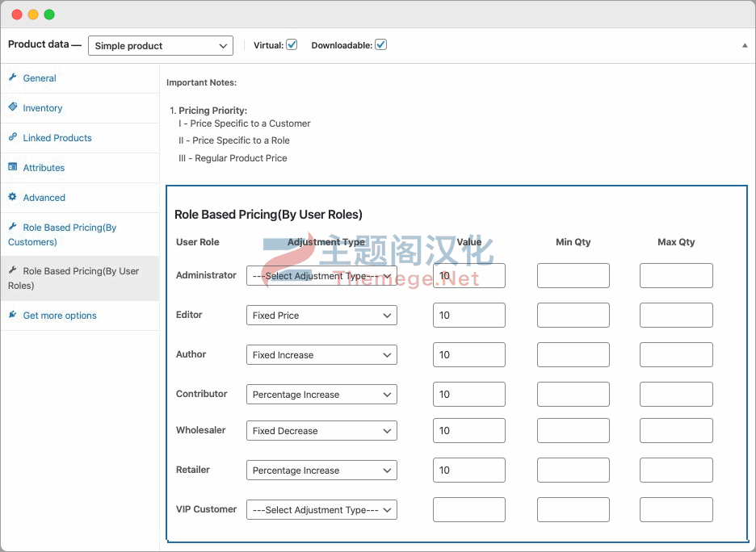Click the Author Min Qty field
The width and height of the screenshot is (756, 552).
573,354
